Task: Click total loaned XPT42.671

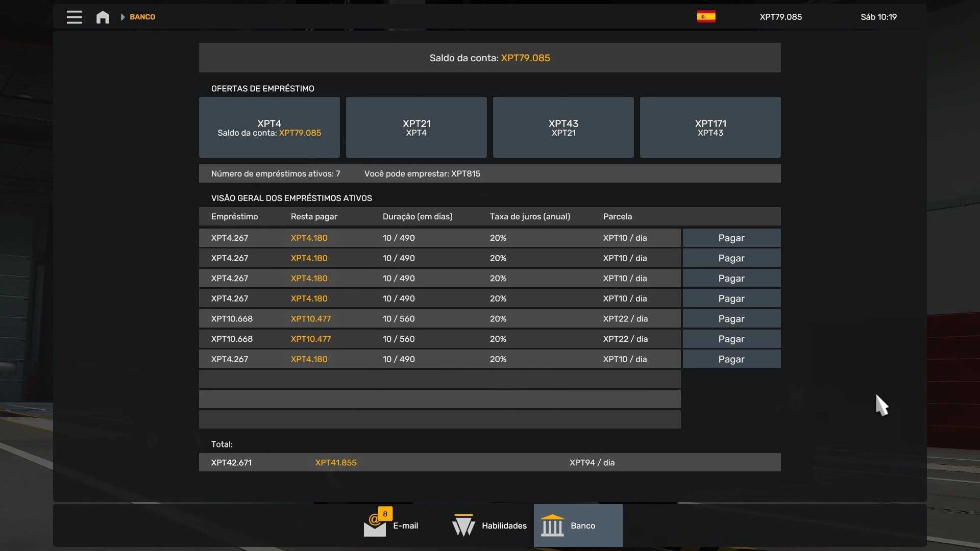Action: click(x=231, y=463)
